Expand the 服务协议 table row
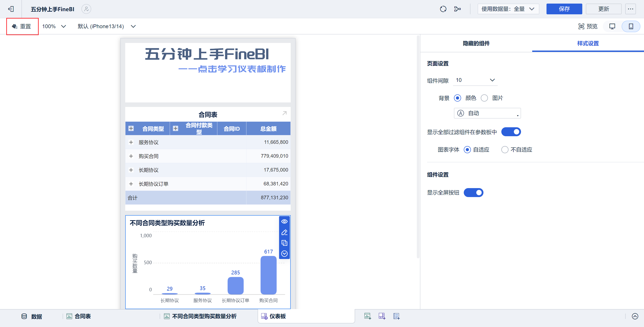This screenshot has height=327, width=644. click(x=131, y=142)
